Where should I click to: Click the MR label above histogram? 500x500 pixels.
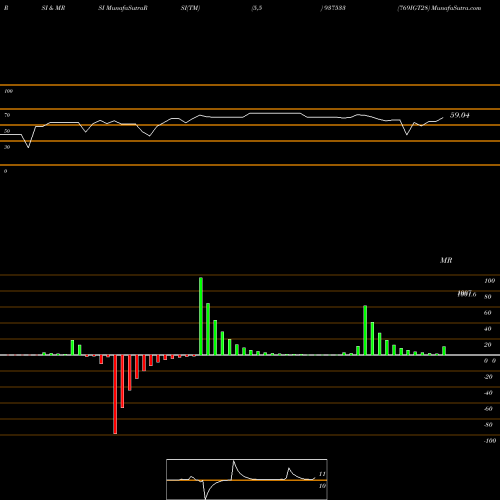pos(446,260)
